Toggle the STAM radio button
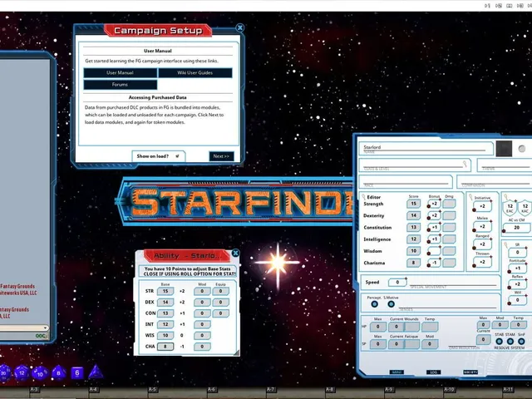This screenshot has height=399, width=532. [x=510, y=342]
